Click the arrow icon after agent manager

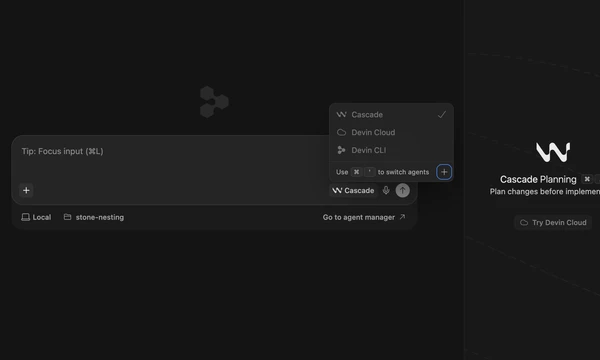coord(402,217)
